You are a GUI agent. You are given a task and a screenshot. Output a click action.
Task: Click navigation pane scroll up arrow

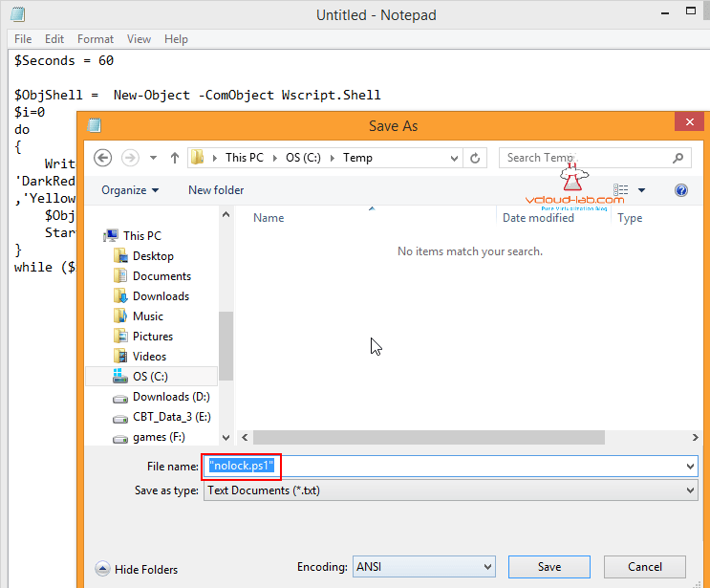pos(226,215)
